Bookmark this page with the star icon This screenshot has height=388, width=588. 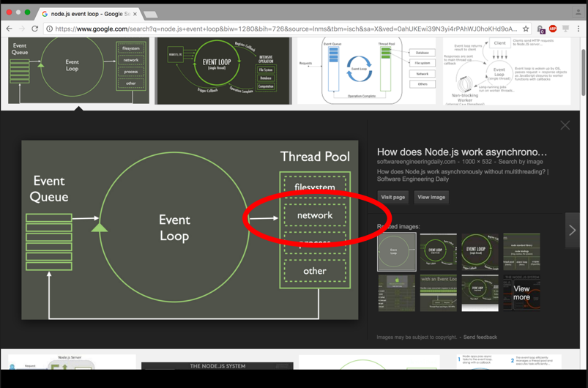click(526, 29)
